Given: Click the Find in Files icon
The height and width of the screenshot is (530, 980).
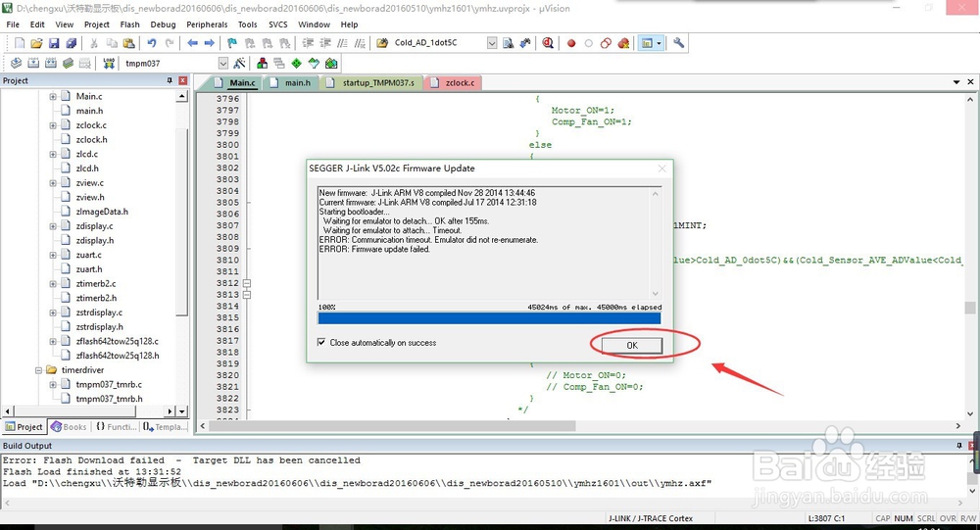Looking at the screenshot, I should (382, 43).
